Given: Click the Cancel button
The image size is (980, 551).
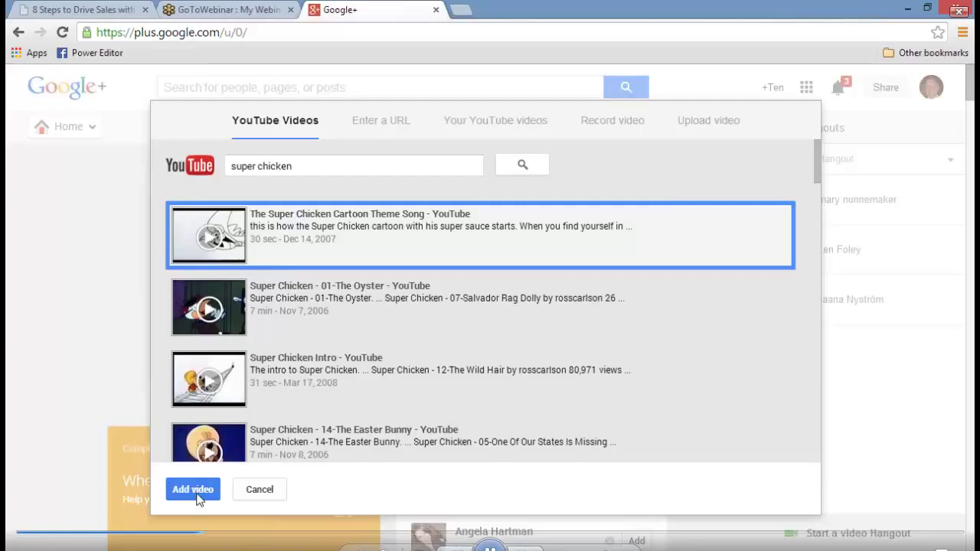Looking at the screenshot, I should tap(260, 489).
